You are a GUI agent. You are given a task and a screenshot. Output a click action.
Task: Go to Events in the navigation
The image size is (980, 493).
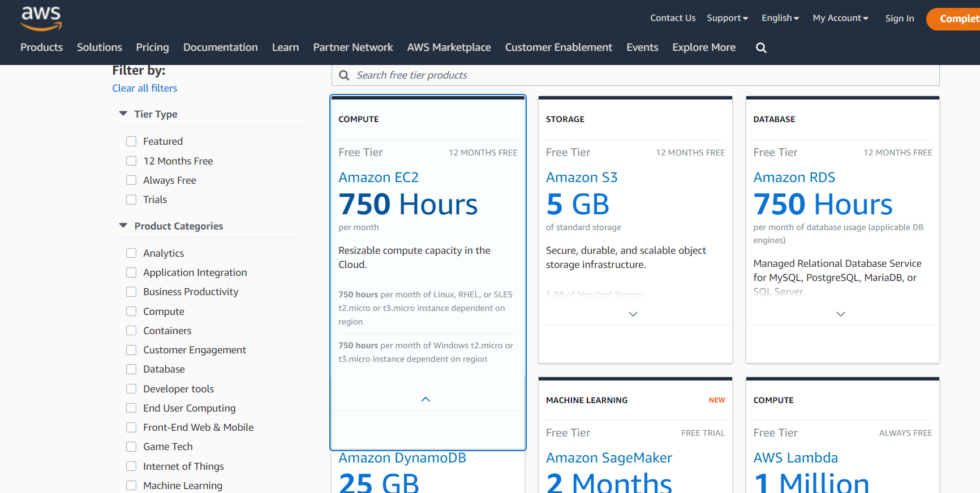(642, 47)
